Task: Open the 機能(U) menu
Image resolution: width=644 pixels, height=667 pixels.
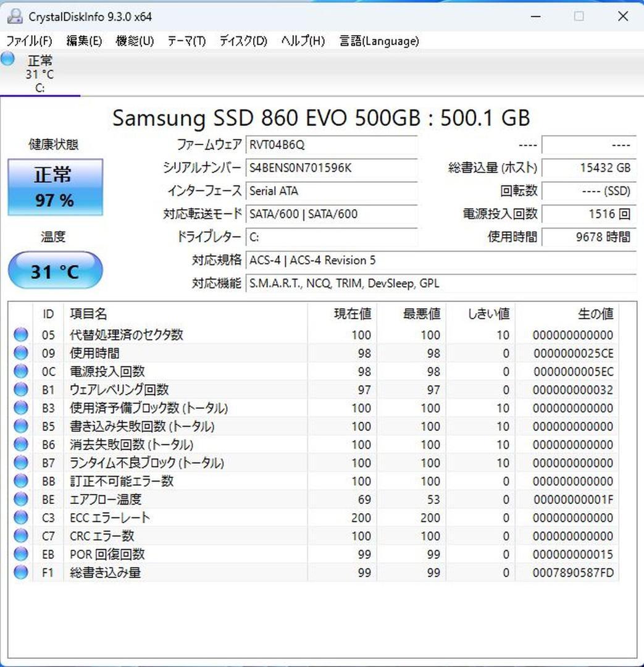Action: click(133, 41)
